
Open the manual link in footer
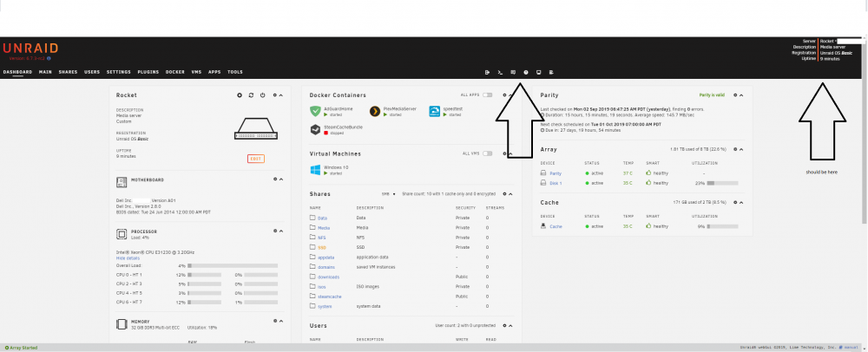pyautogui.click(x=853, y=348)
